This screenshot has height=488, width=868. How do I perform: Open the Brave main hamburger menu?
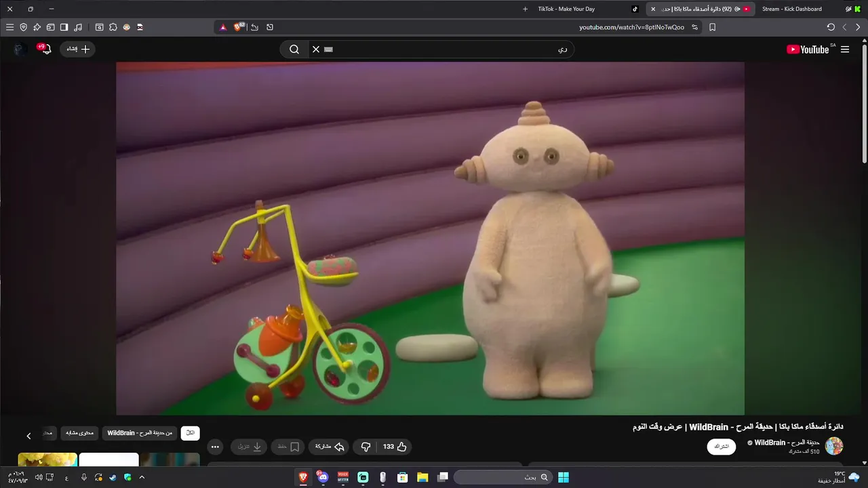[x=9, y=27]
